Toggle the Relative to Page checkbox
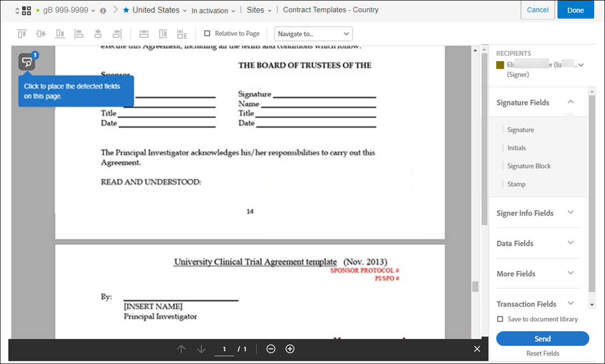605x364 pixels. point(207,34)
